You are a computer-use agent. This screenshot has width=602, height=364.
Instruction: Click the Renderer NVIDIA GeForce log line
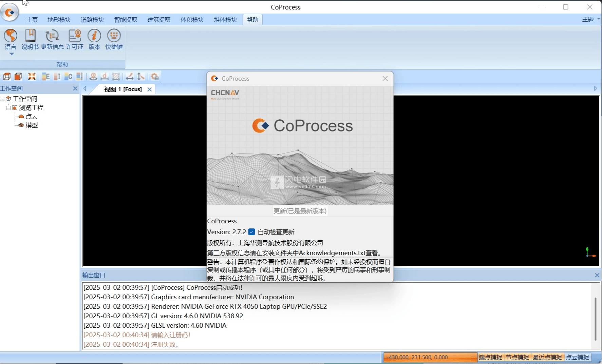pos(205,306)
